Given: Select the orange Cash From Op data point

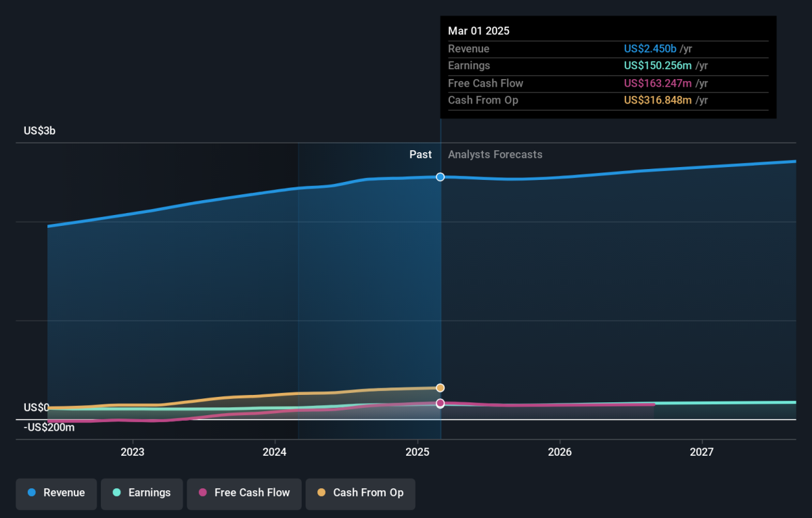Looking at the screenshot, I should (441, 388).
